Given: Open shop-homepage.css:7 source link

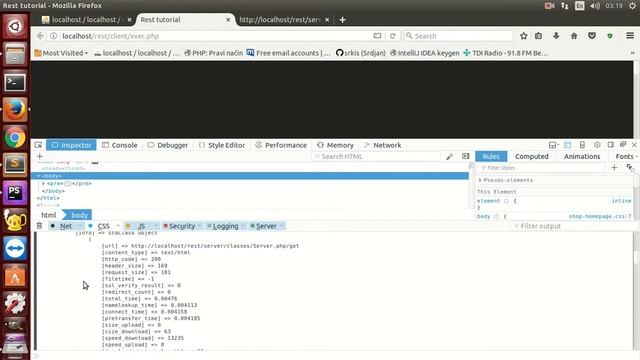Looking at the screenshot, I should pyautogui.click(x=600, y=216).
